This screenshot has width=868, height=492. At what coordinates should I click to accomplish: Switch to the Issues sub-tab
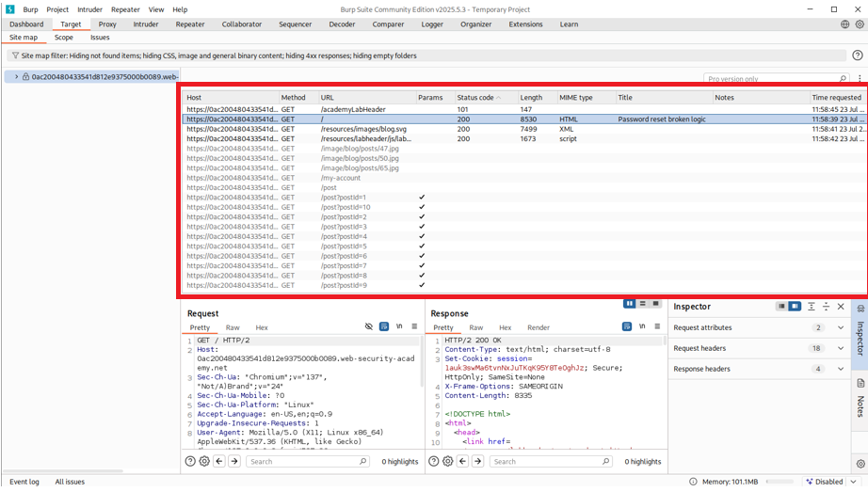pos(100,38)
